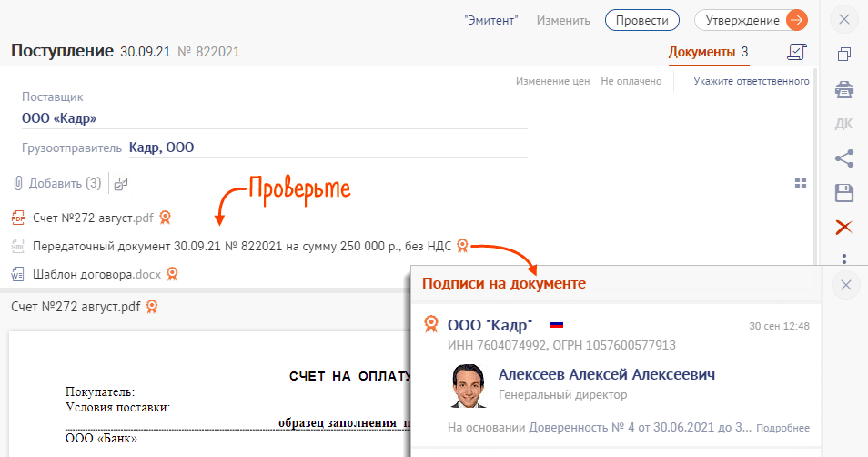
Task: Close the Подписи на документе panel
Action: tap(845, 285)
